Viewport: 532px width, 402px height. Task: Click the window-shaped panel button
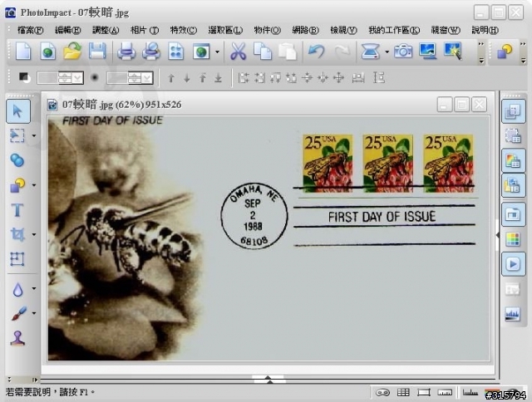514,214
